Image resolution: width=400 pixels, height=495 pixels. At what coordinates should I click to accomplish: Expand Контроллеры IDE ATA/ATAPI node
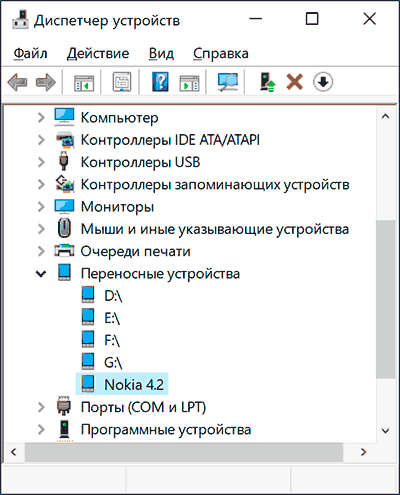pos(41,140)
